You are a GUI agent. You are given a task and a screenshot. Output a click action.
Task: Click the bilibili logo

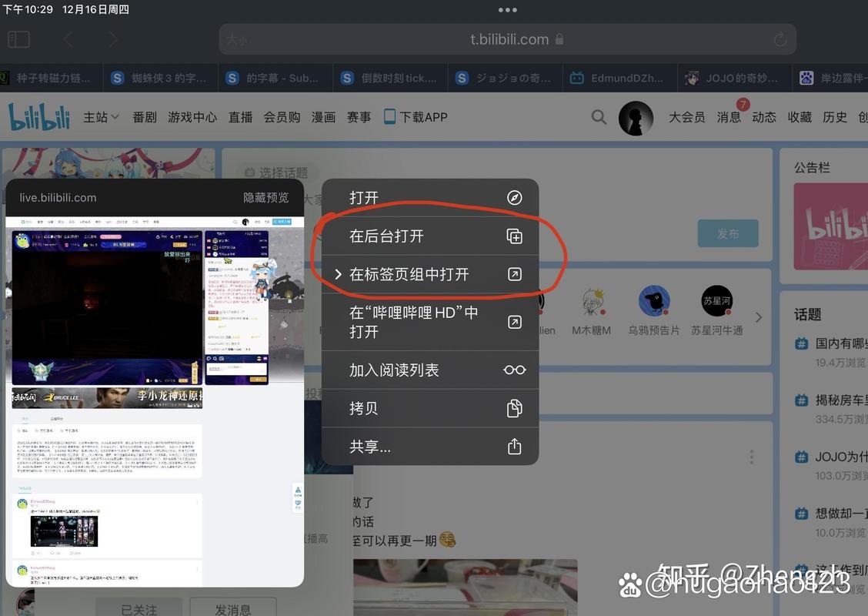point(38,117)
